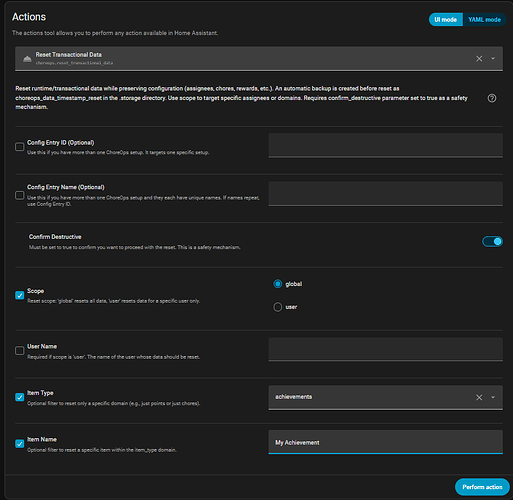This screenshot has width=513, height=500.
Task: Click the Item Name text field
Action: pyautogui.click(x=385, y=442)
